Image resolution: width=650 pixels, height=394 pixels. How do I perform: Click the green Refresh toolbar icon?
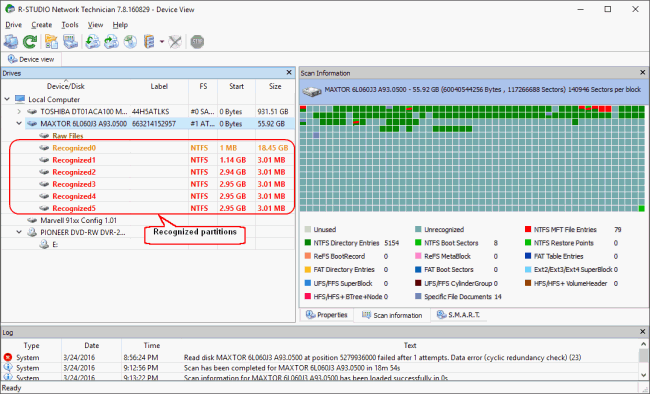tap(30, 42)
